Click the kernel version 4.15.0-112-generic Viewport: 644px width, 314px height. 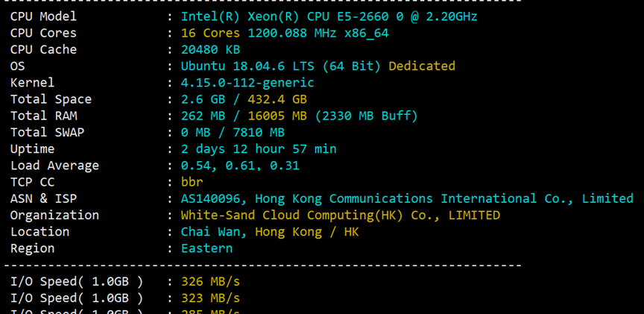(247, 83)
